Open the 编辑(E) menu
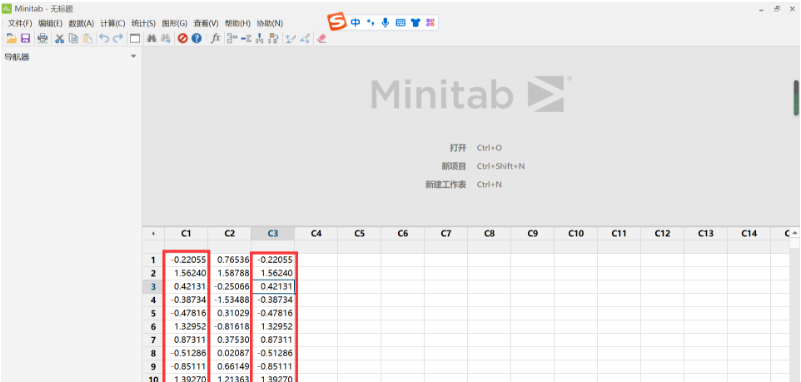 point(50,23)
